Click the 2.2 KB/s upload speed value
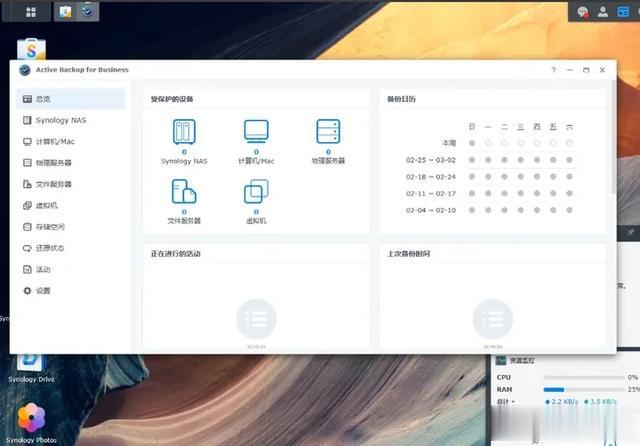The width and height of the screenshot is (640, 446). (565, 402)
